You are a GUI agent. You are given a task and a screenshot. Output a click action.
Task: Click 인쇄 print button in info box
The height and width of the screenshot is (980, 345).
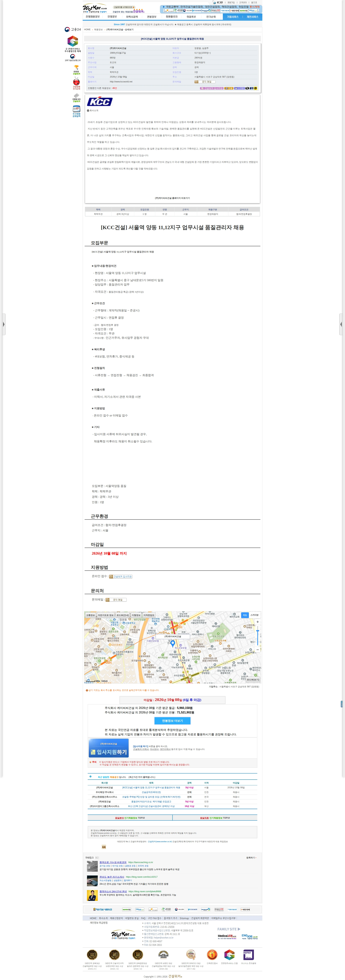point(229,88)
